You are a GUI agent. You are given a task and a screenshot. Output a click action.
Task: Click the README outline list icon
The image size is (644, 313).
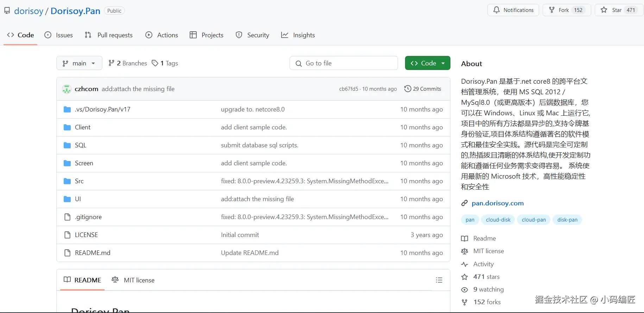(439, 280)
